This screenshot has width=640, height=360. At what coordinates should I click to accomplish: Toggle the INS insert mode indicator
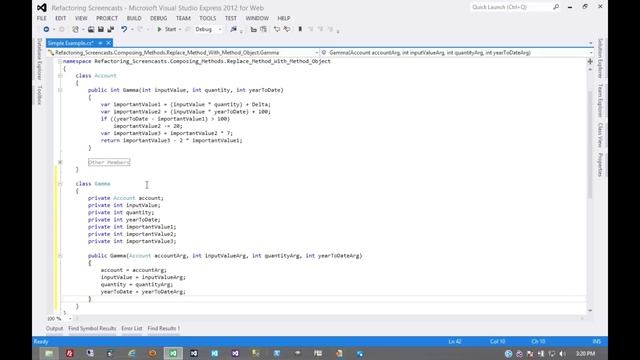pyautogui.click(x=596, y=342)
